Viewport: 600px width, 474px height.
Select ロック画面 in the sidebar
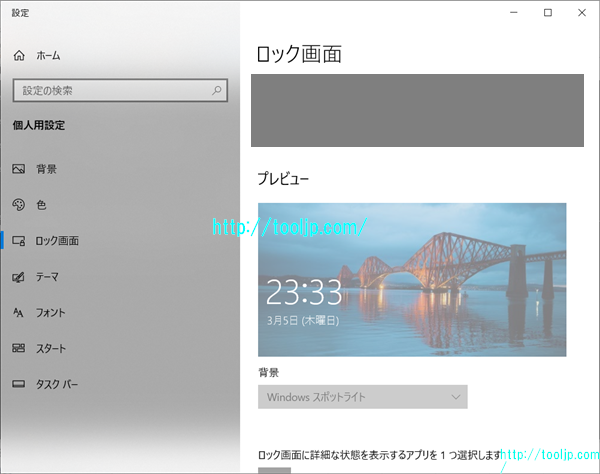(x=57, y=241)
